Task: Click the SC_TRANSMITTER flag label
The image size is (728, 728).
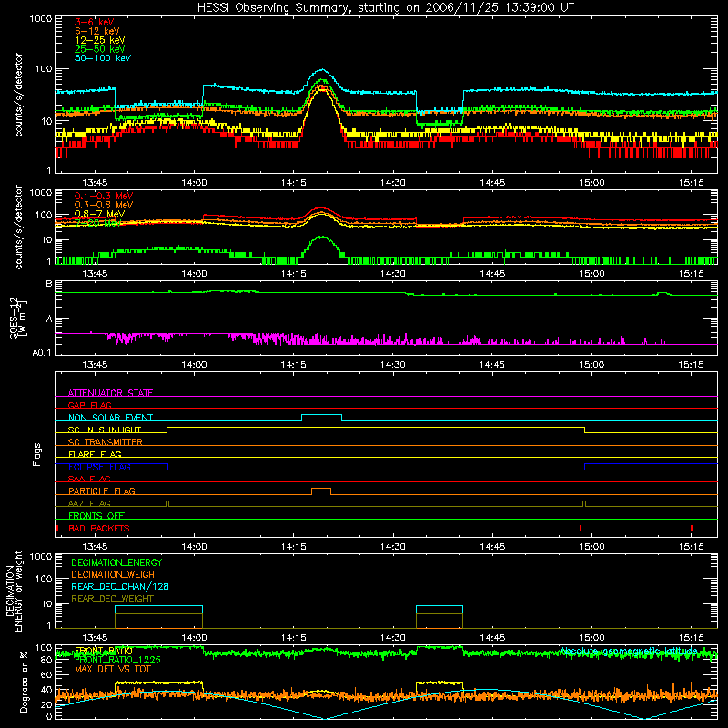Action: point(106,441)
